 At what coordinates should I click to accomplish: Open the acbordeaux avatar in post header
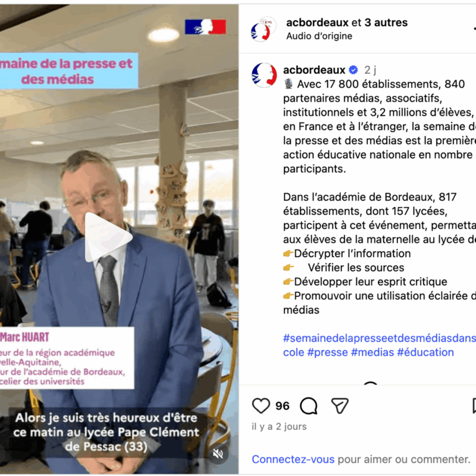(263, 29)
